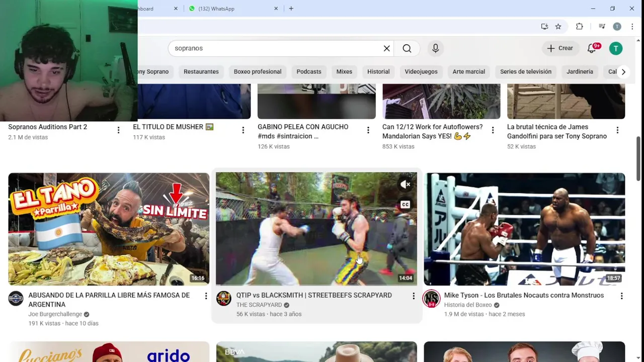Click inside the YouTube search field
This screenshot has width=644, height=362.
point(277,48)
